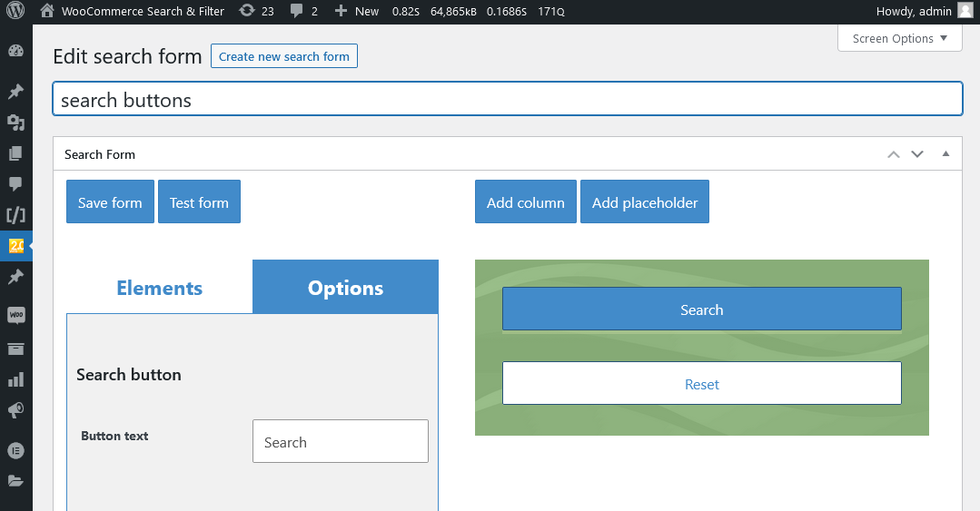Image resolution: width=980 pixels, height=511 pixels.
Task: Click the Button text input field
Action: (x=341, y=442)
